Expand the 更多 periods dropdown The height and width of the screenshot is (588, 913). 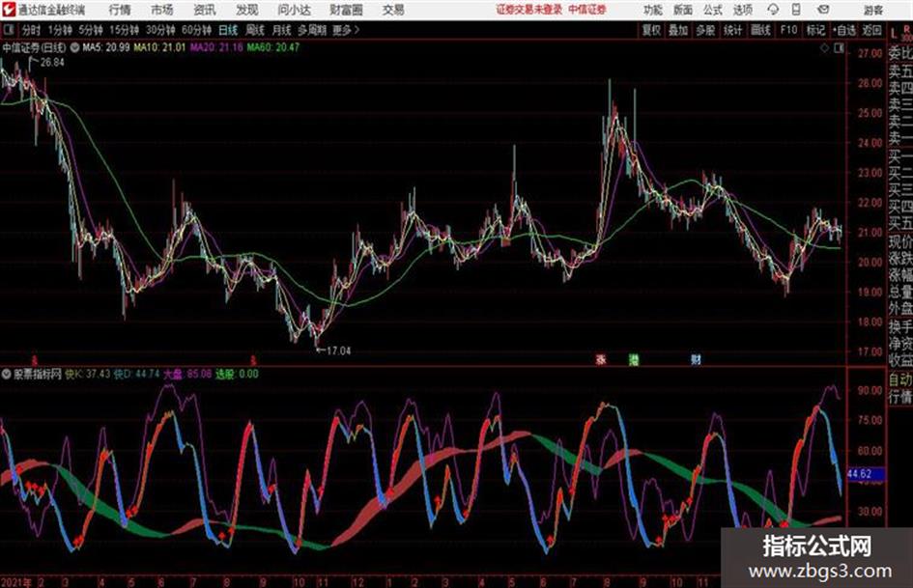346,30
